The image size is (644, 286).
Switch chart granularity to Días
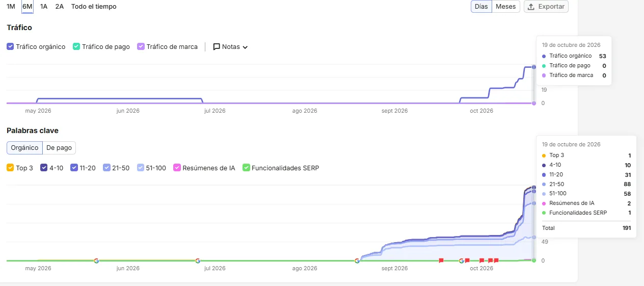coord(481,7)
